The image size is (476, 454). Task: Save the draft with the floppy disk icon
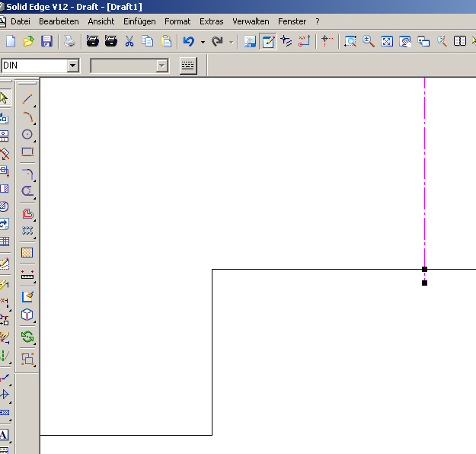46,41
